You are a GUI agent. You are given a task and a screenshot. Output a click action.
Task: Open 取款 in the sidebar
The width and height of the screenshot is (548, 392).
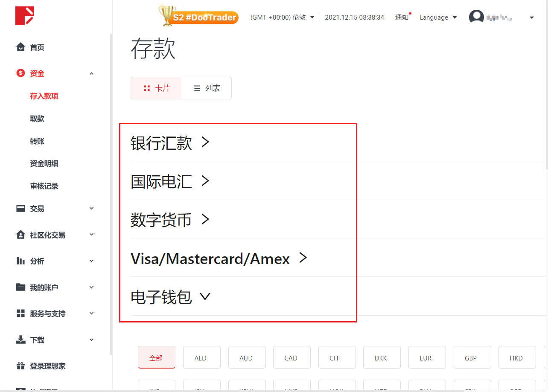[37, 119]
